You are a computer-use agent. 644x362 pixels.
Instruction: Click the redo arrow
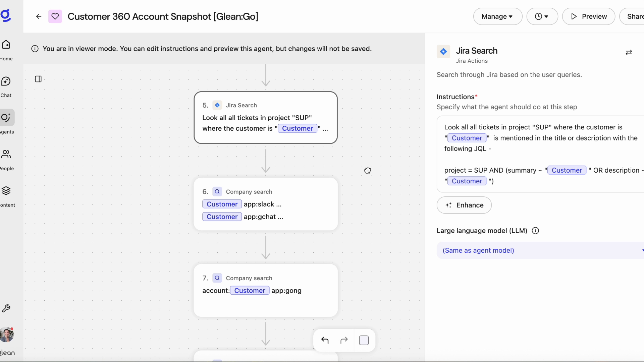[344, 340]
